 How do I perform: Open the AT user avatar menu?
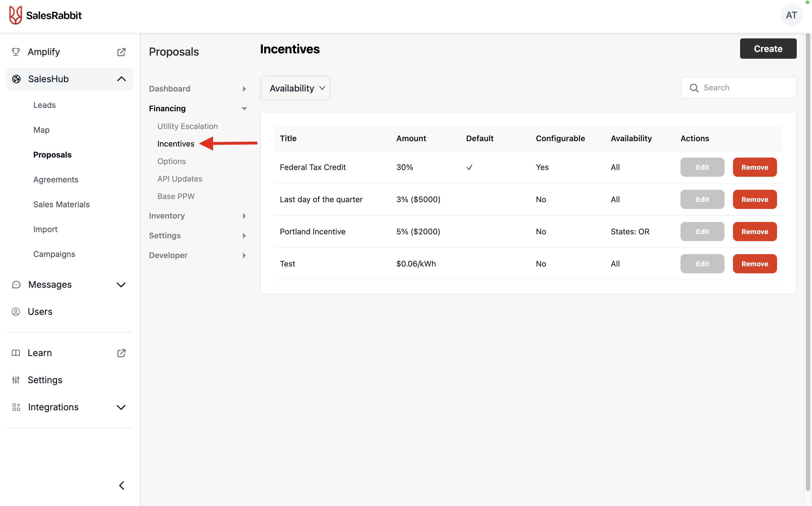(x=791, y=16)
